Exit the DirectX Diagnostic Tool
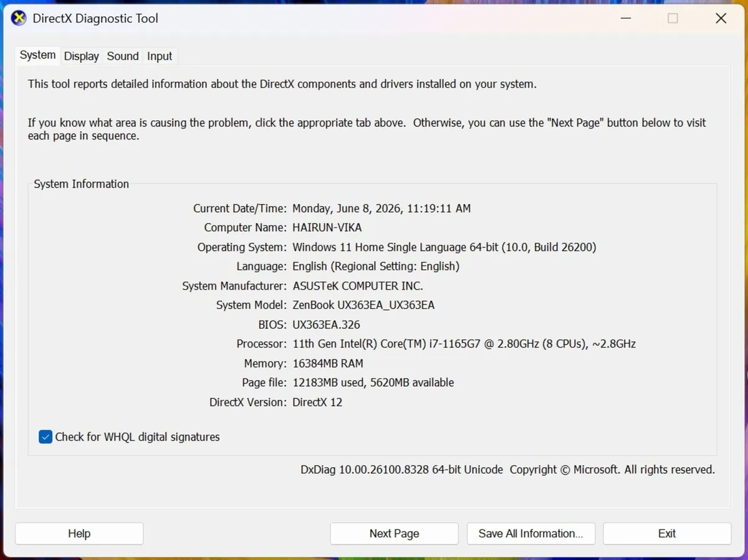This screenshot has height=560, width=748. pyautogui.click(x=667, y=533)
